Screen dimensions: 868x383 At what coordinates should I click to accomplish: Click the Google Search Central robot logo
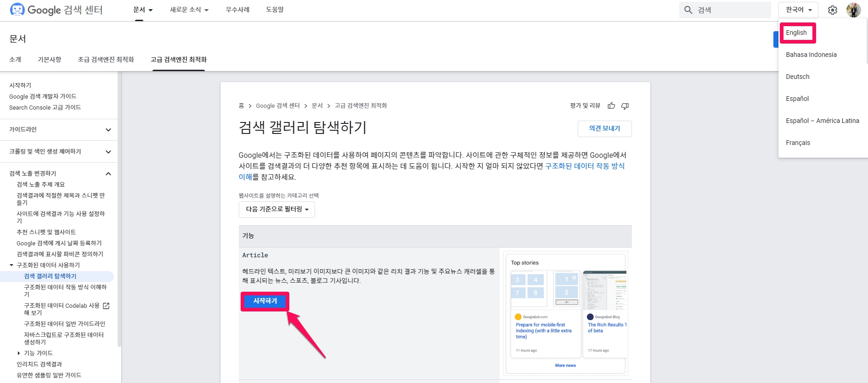tap(17, 10)
